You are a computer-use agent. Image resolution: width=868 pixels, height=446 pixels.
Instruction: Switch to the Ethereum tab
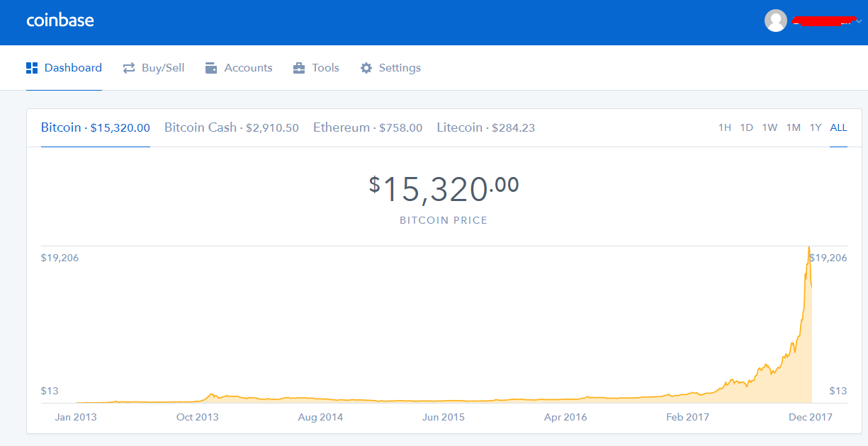point(368,127)
